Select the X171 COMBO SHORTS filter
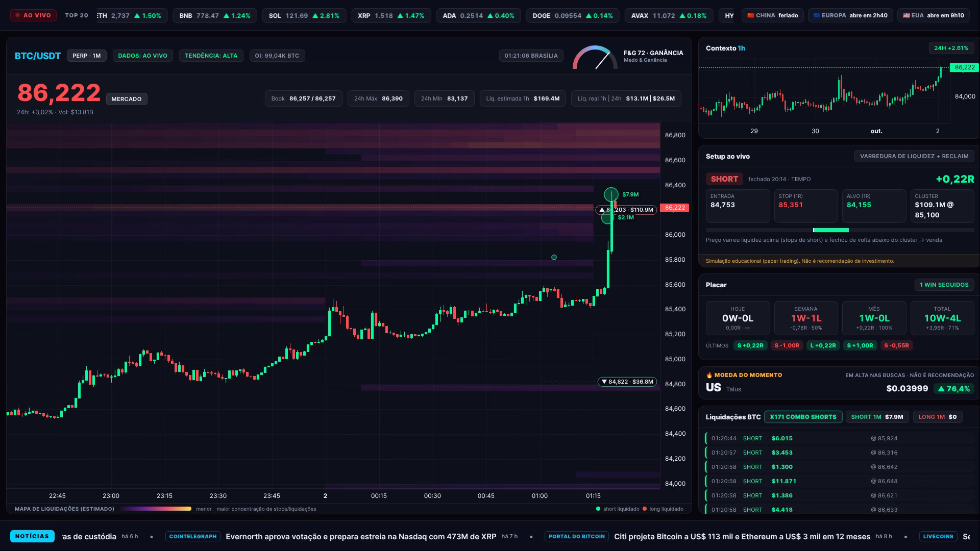This screenshot has width=980, height=551. click(803, 417)
